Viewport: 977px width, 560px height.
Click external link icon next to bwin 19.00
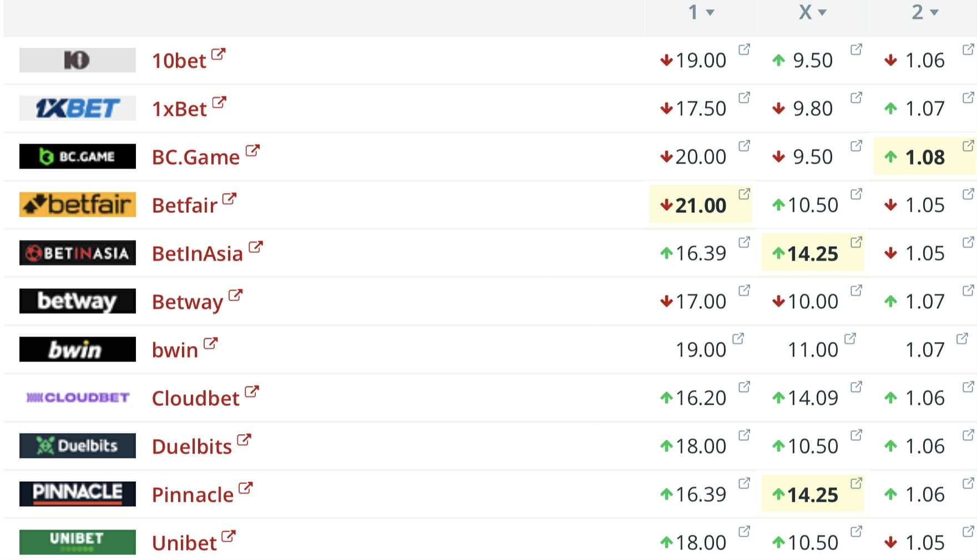pyautogui.click(x=738, y=338)
